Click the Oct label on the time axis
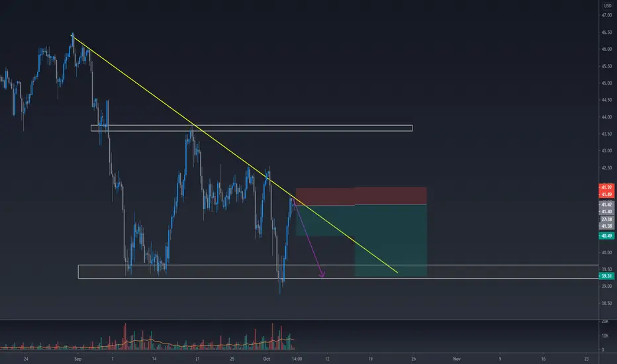The width and height of the screenshot is (617, 364). [x=266, y=359]
